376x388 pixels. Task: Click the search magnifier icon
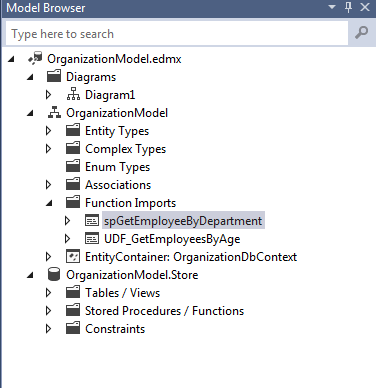pyautogui.click(x=361, y=33)
